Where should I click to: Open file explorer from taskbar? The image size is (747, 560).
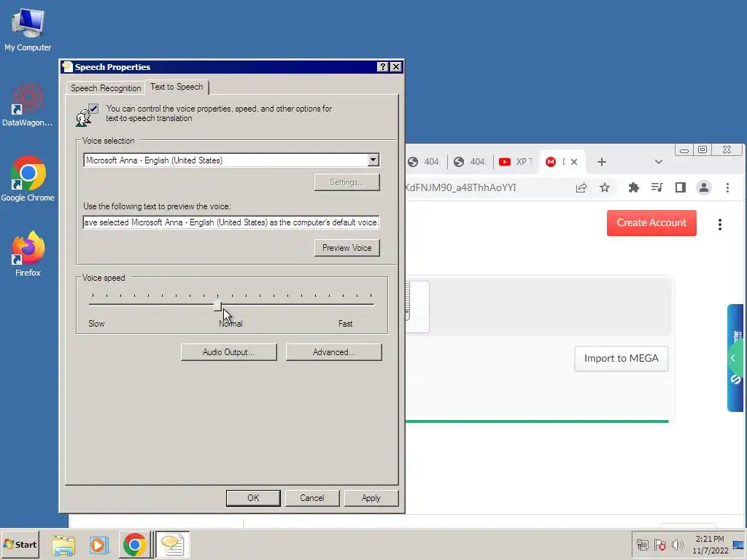[x=63, y=545]
